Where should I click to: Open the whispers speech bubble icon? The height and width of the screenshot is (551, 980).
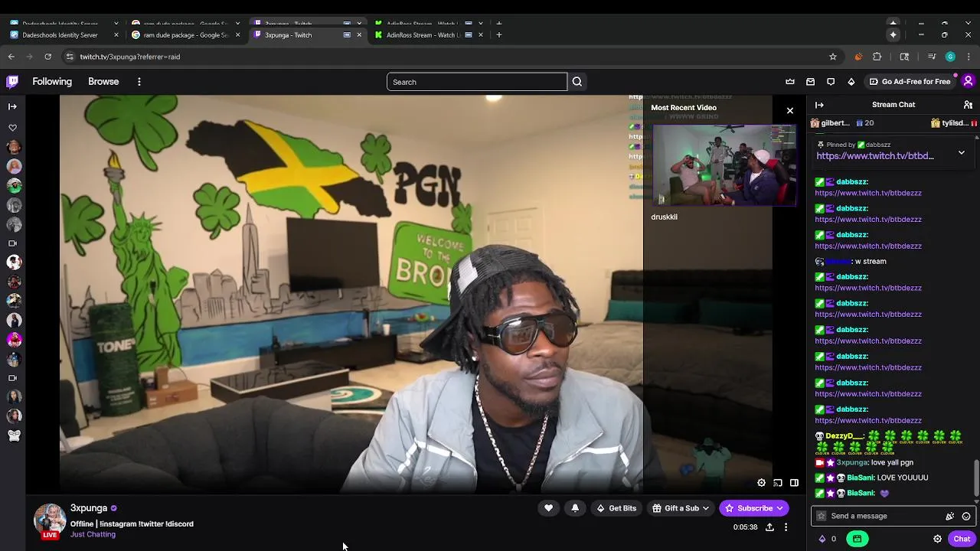pyautogui.click(x=831, y=81)
